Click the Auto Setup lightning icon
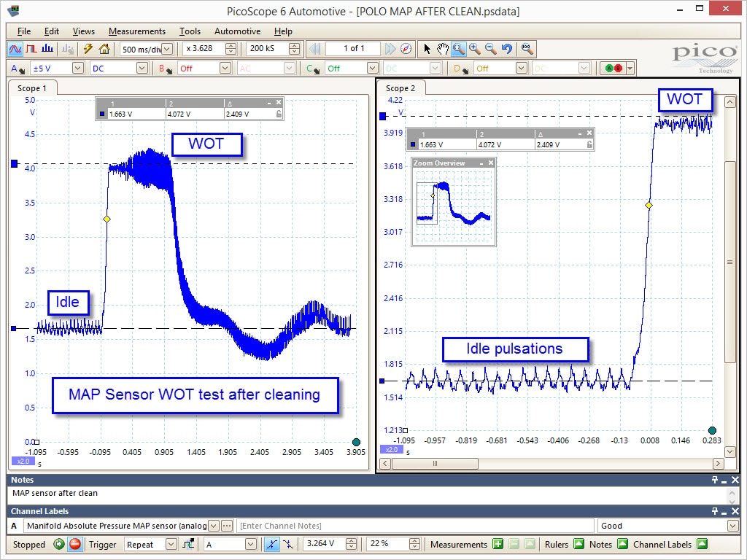The image size is (747, 560). tap(88, 49)
